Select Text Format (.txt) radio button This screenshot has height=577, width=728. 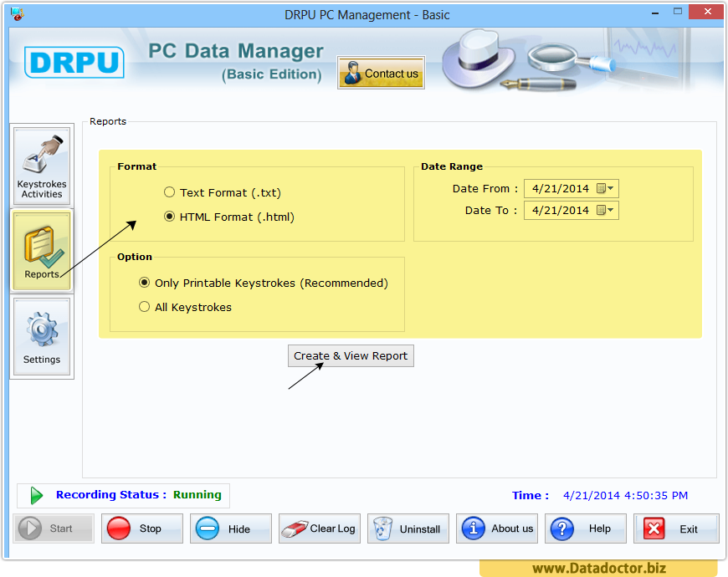(170, 192)
